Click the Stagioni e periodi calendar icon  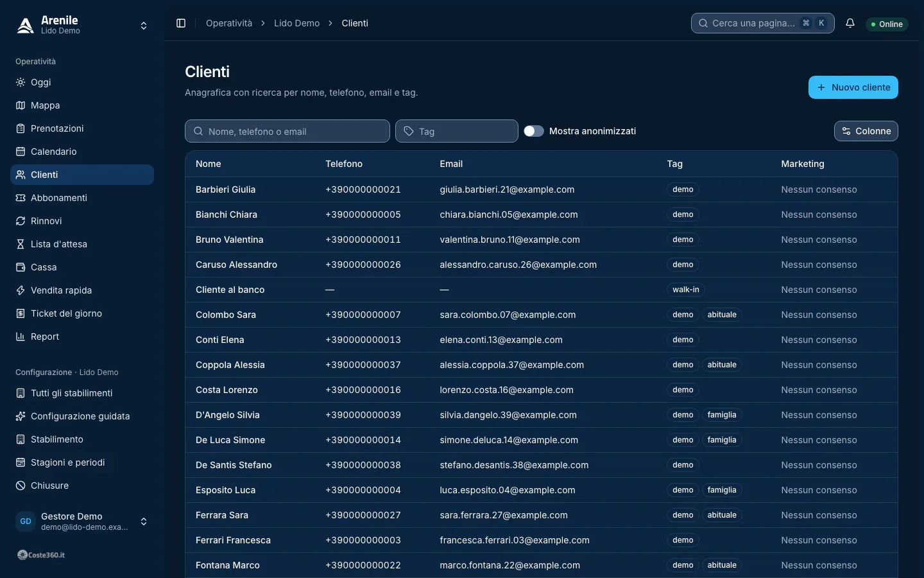pos(21,462)
